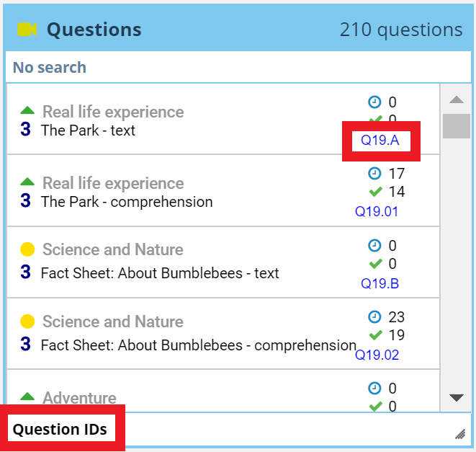Viewport: 476px width, 452px height.
Task: Select The Park - comprehension question
Action: pyautogui.click(x=127, y=202)
